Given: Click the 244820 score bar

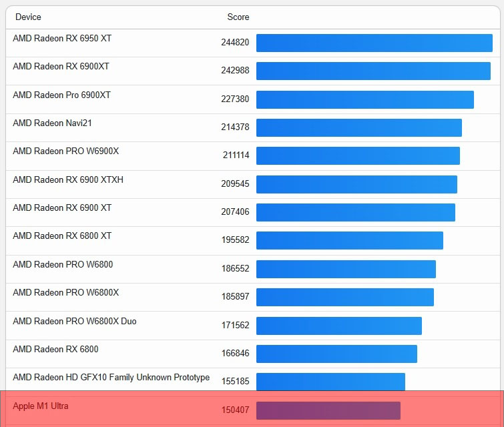Looking at the screenshot, I should [x=374, y=43].
